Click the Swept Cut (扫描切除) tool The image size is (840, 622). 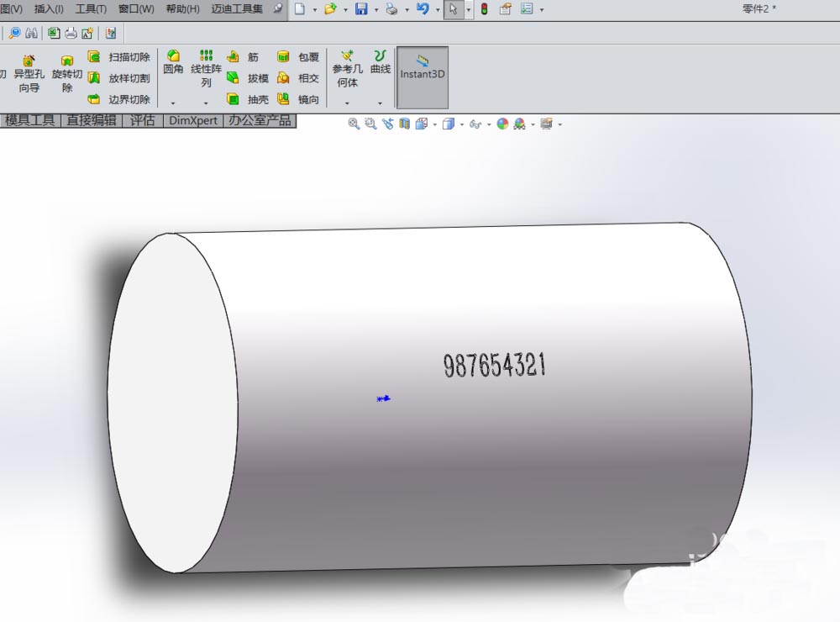click(x=118, y=57)
